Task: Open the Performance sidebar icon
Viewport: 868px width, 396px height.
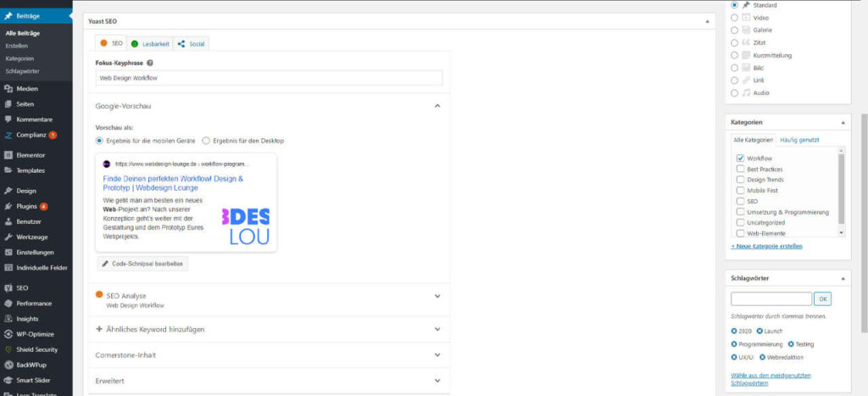Action: [8, 304]
